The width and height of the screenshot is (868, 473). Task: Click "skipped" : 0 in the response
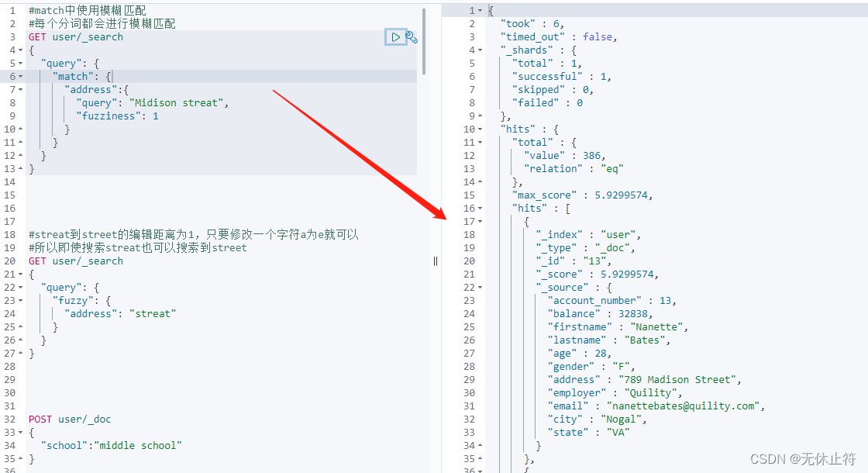coord(553,90)
